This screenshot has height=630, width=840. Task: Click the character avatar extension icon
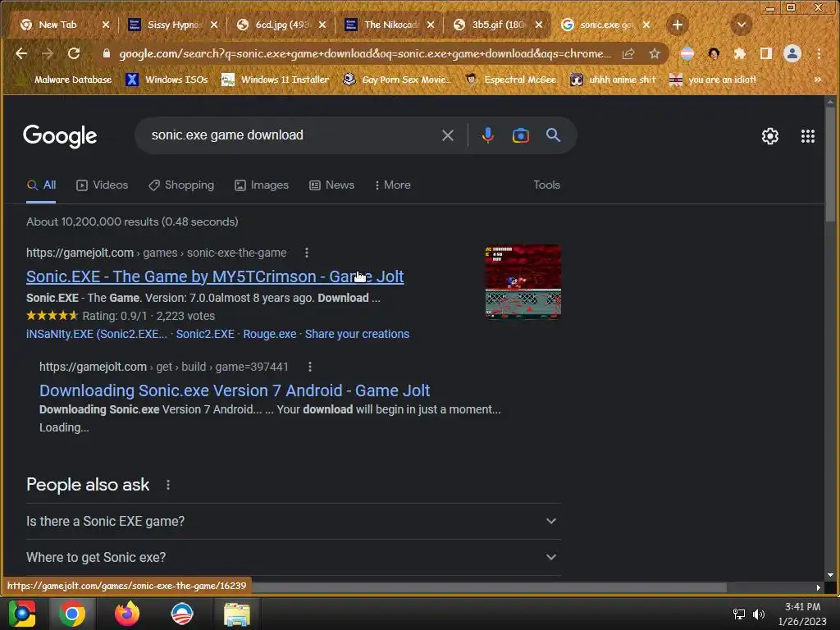click(x=714, y=53)
